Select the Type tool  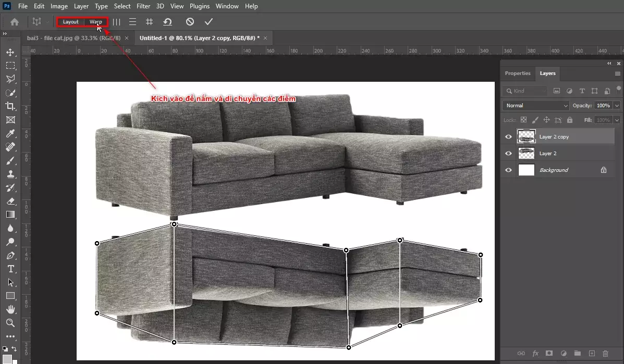tap(11, 269)
